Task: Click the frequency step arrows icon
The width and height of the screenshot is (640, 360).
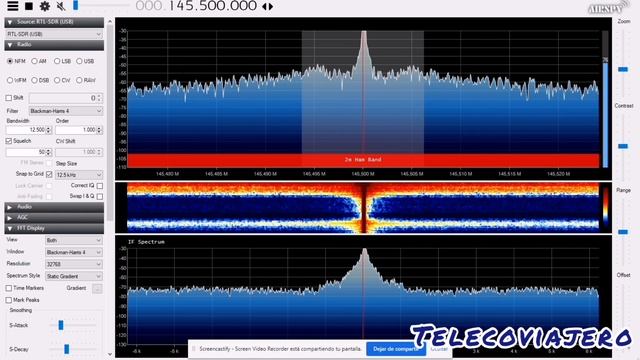Action: coord(268,6)
